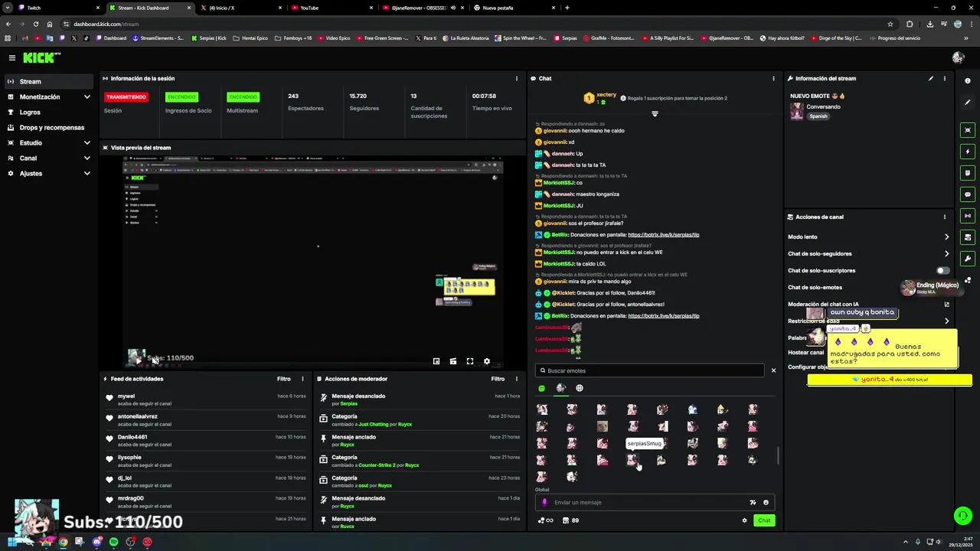Edit stream info with the pencil icon
Image resolution: width=980 pixels, height=551 pixels.
[931, 78]
